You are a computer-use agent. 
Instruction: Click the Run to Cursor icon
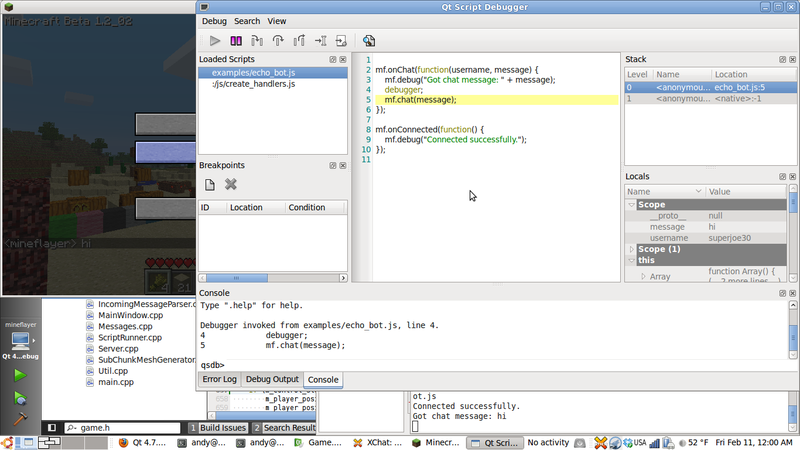320,41
